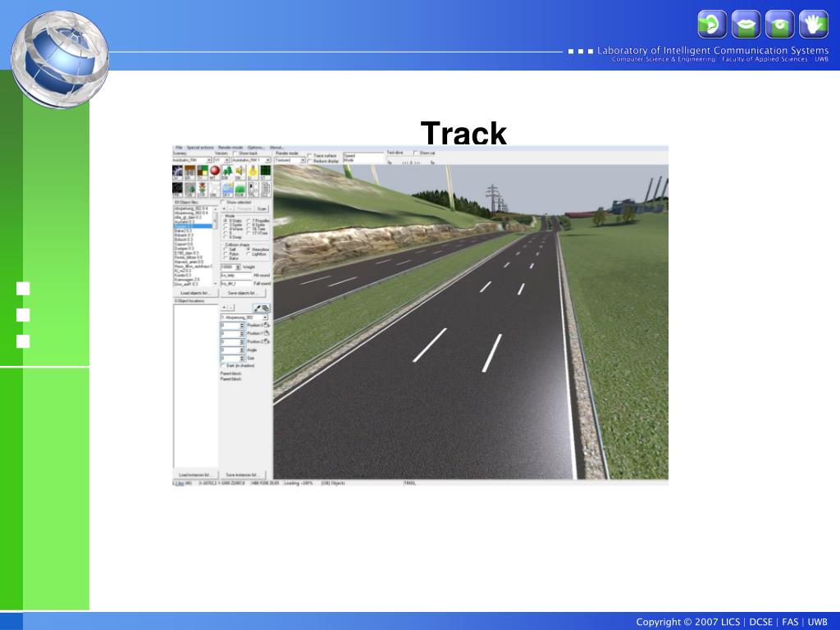Select the red sphere MT icon
The width and height of the screenshot is (840, 630).
pos(215,172)
